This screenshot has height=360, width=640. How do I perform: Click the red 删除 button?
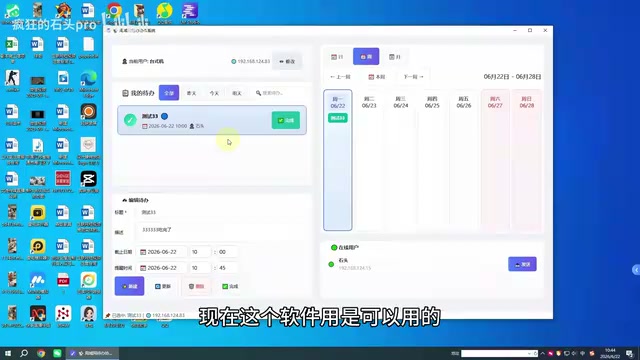click(196, 286)
